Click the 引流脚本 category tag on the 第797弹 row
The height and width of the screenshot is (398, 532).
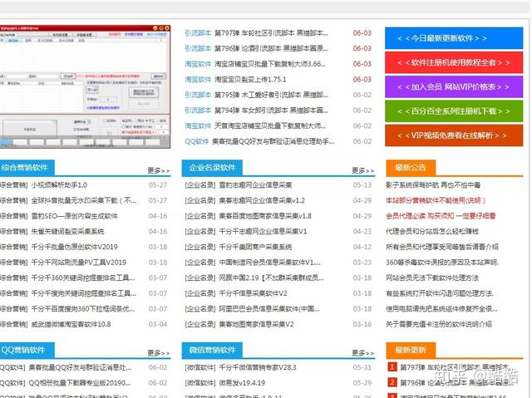click(198, 33)
